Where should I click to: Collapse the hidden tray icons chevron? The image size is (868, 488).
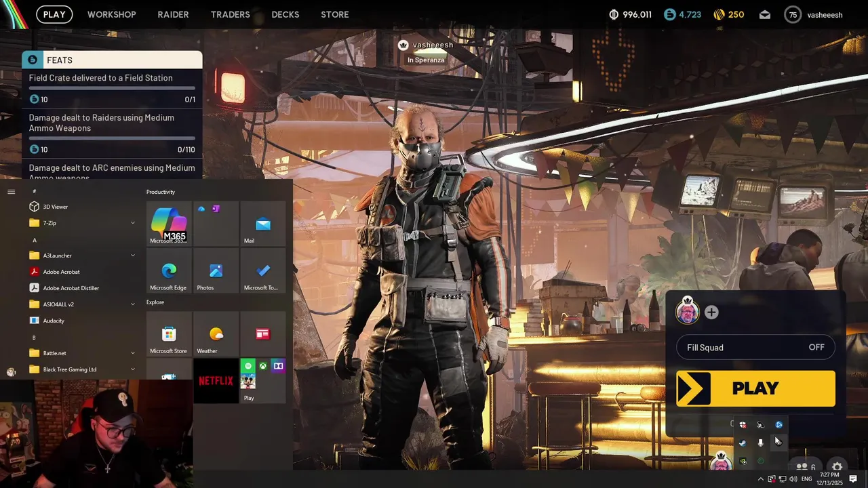[x=760, y=479]
